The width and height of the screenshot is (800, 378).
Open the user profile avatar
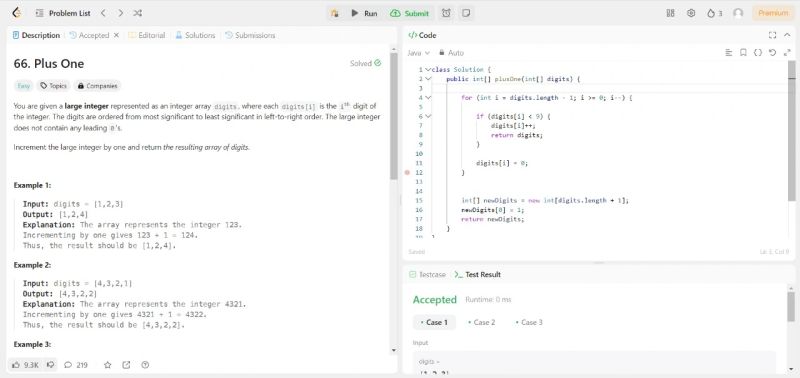[738, 13]
